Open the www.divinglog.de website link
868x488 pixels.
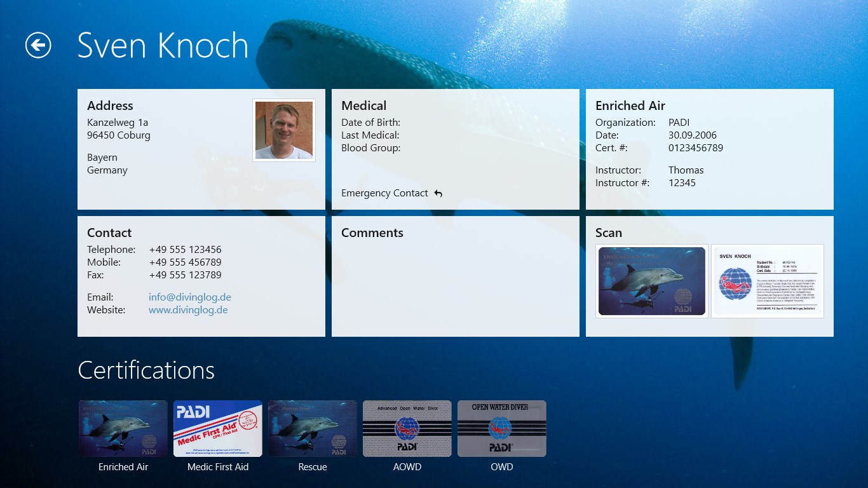coord(188,309)
